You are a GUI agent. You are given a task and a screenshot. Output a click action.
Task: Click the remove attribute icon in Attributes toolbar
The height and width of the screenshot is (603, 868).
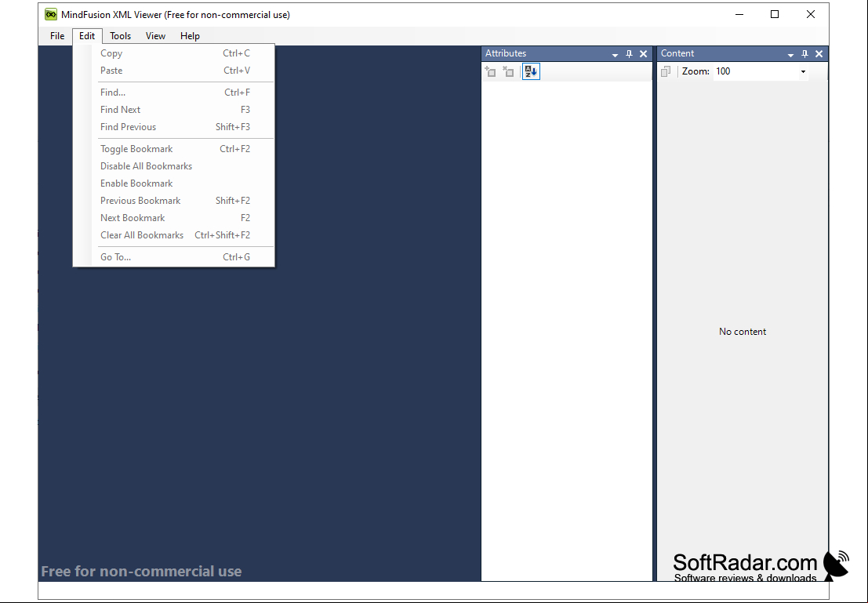[x=508, y=71]
